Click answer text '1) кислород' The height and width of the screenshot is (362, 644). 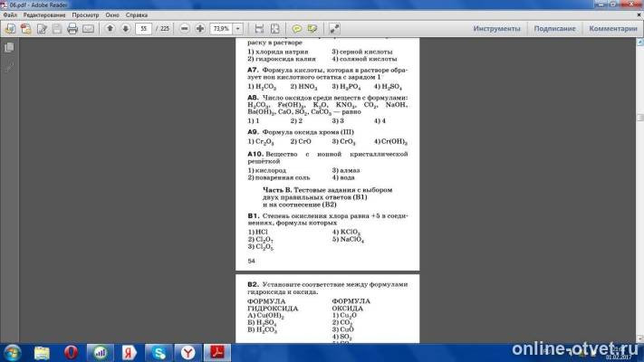point(267,170)
